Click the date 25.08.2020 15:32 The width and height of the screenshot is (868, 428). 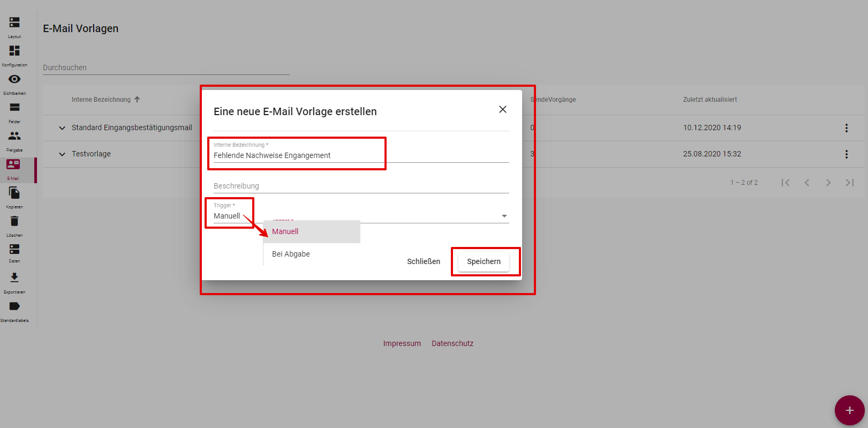(712, 154)
